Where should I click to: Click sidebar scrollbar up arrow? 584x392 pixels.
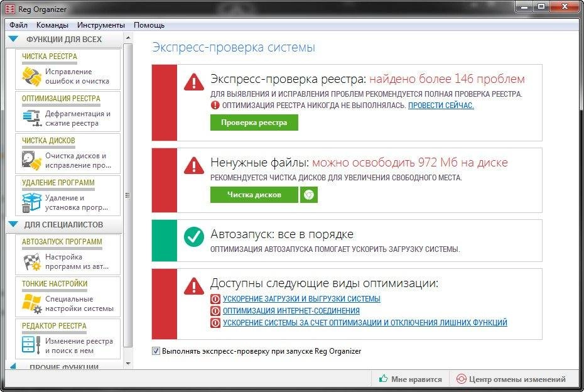pos(128,38)
